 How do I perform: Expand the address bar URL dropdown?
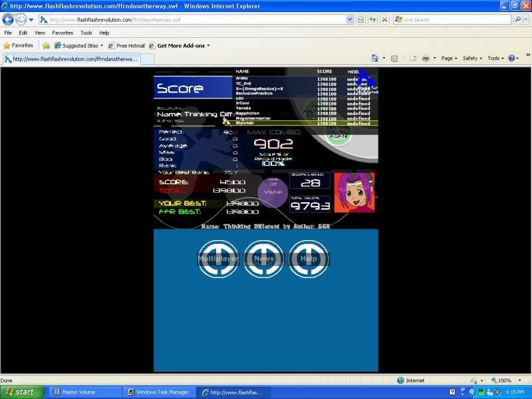[350, 20]
